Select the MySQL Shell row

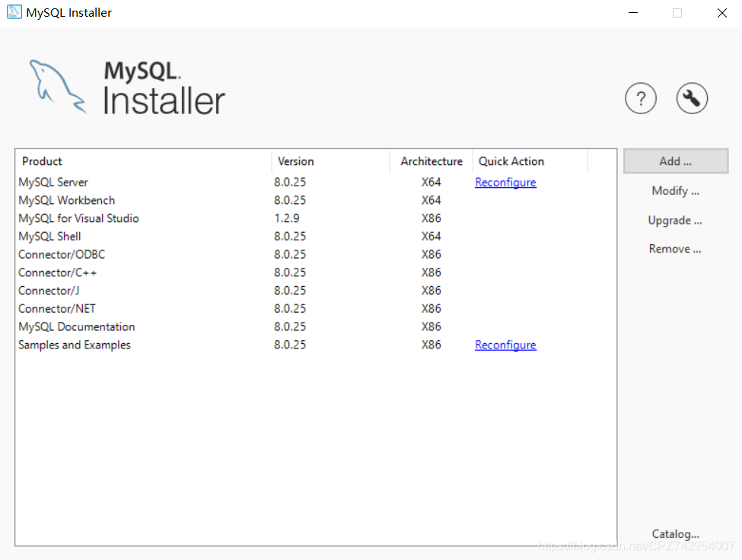pos(316,236)
